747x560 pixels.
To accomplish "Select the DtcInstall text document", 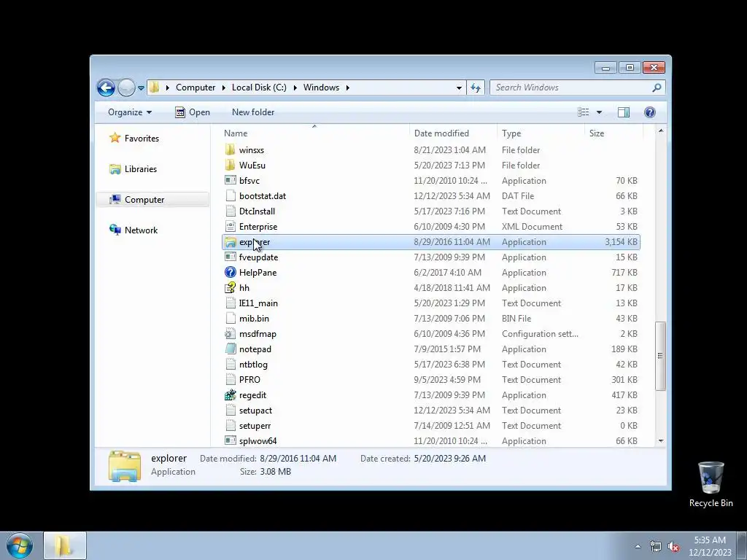I will coord(257,211).
